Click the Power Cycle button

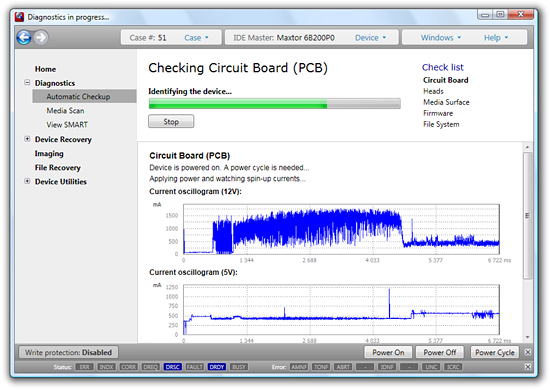pos(495,352)
